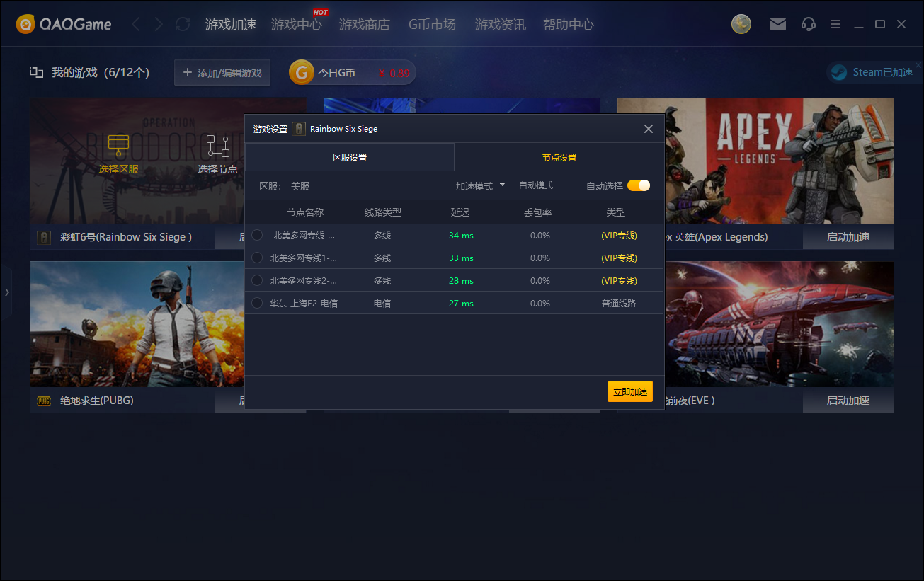Click the 34 ms latency value

(461, 235)
